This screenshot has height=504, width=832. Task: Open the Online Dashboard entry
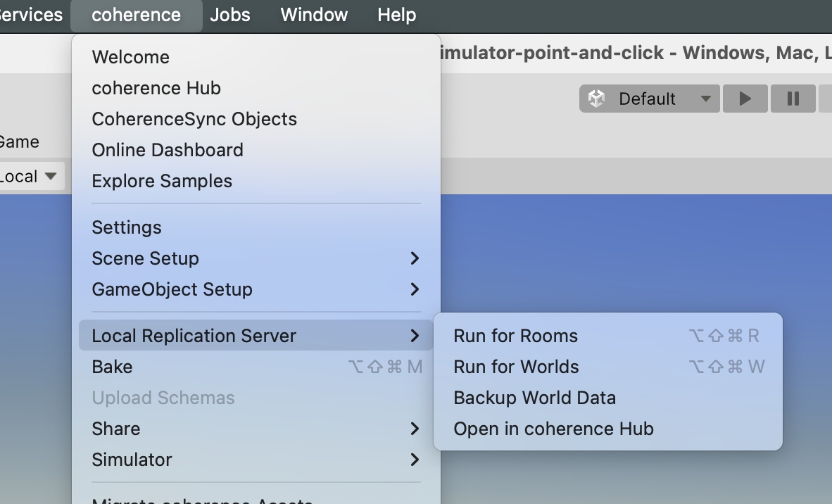click(168, 150)
